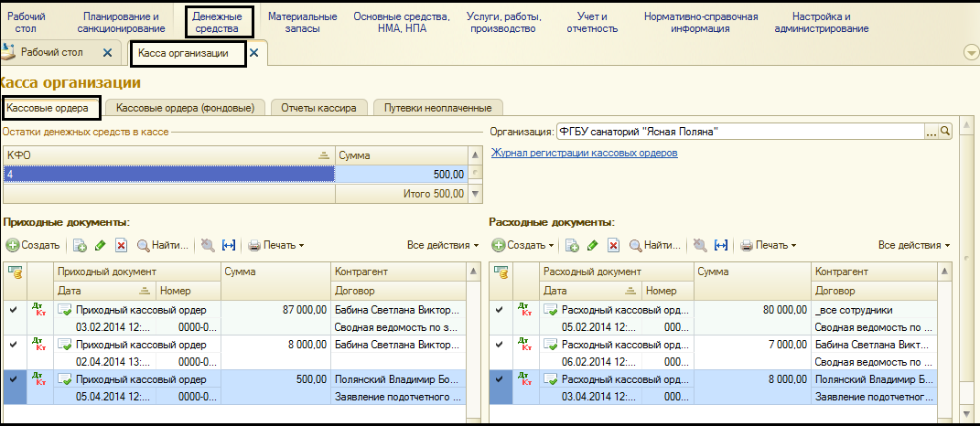Click the red X delete-mark icon for incoming documents
The height and width of the screenshot is (426, 980).
tap(121, 245)
